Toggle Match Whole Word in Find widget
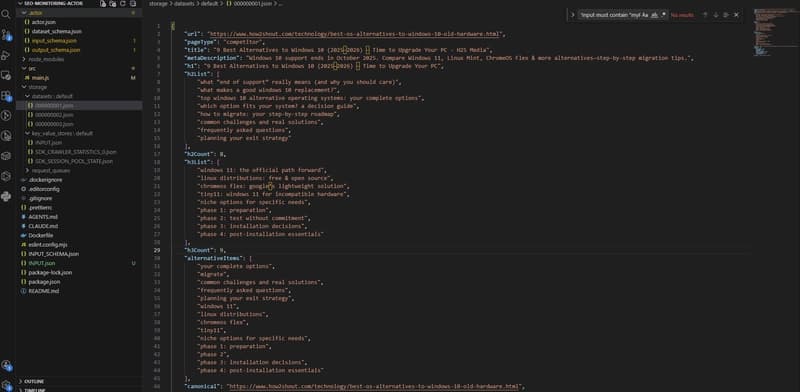 [x=654, y=15]
